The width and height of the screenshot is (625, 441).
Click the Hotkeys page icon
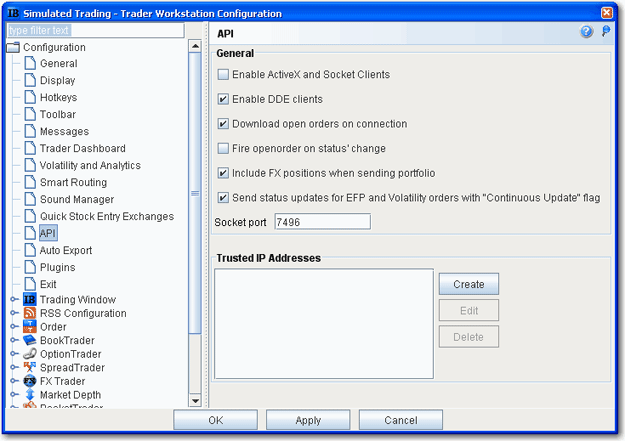30,97
